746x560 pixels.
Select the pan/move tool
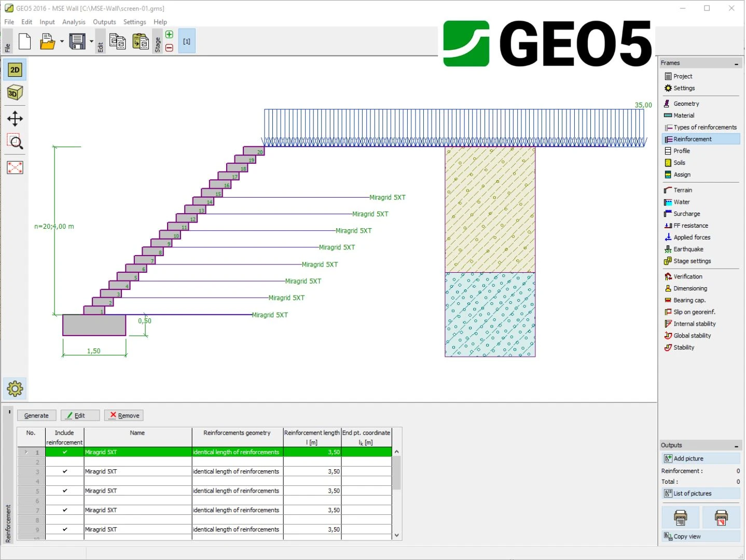(15, 118)
